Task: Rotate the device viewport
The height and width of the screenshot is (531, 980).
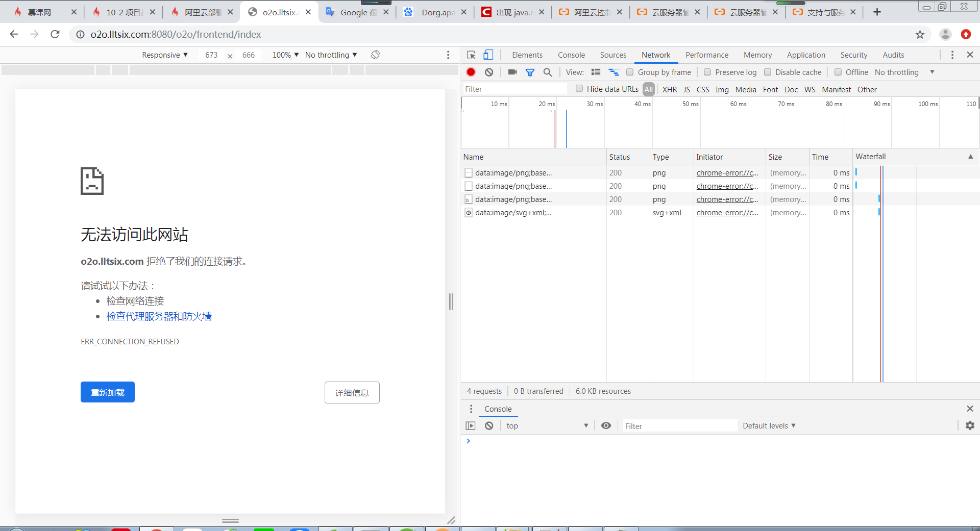Action: pyautogui.click(x=376, y=55)
